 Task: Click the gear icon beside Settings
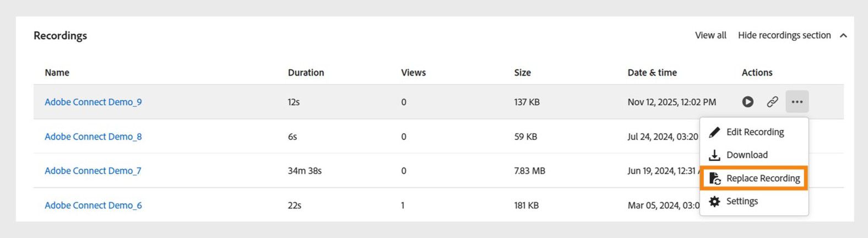714,202
